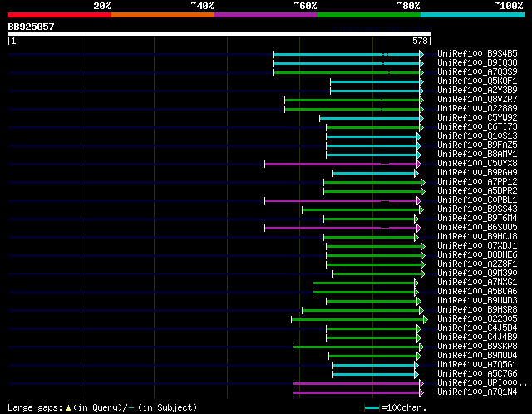Select hit UniRef100_B6SWU5
532x414 pixels.
tap(477, 228)
